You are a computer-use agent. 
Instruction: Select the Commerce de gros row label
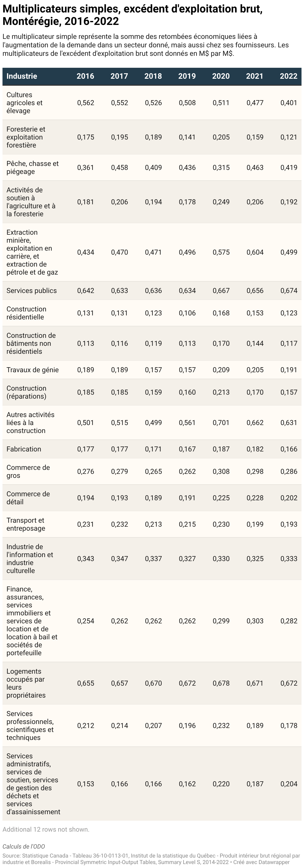28,471
